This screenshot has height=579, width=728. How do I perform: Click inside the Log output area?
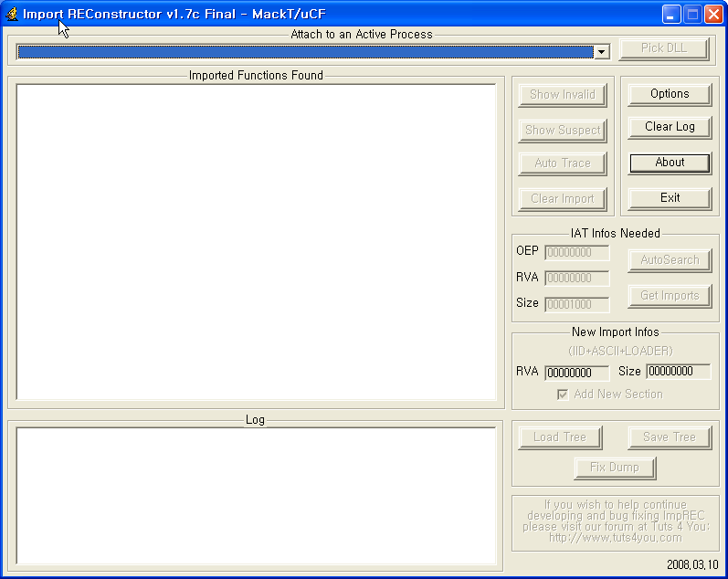coord(257,496)
